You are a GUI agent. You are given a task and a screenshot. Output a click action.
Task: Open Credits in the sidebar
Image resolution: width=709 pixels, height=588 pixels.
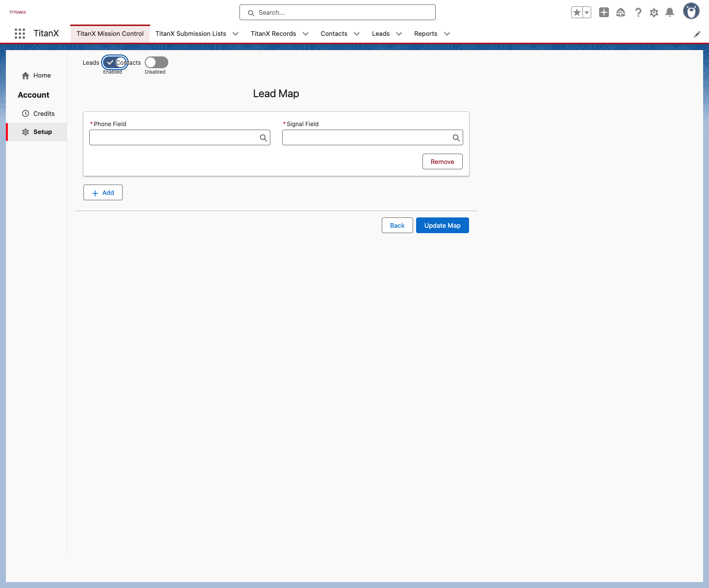[36, 113]
